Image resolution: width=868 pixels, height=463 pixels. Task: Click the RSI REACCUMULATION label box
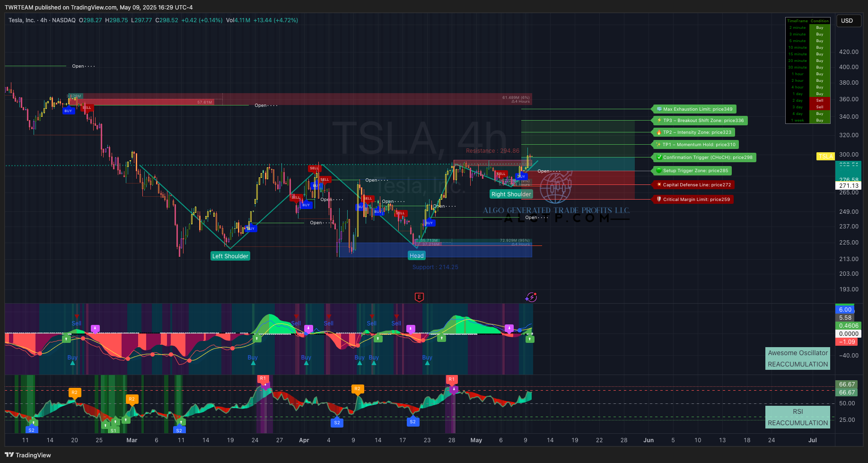pos(798,417)
